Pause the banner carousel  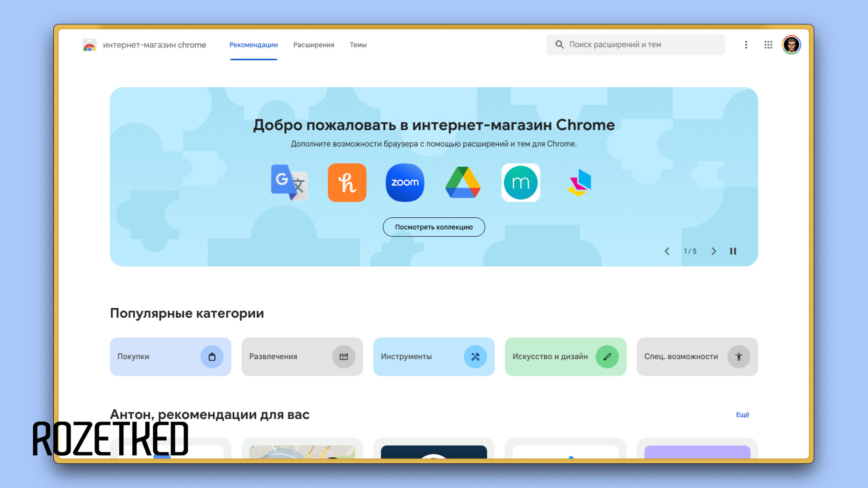(x=733, y=251)
